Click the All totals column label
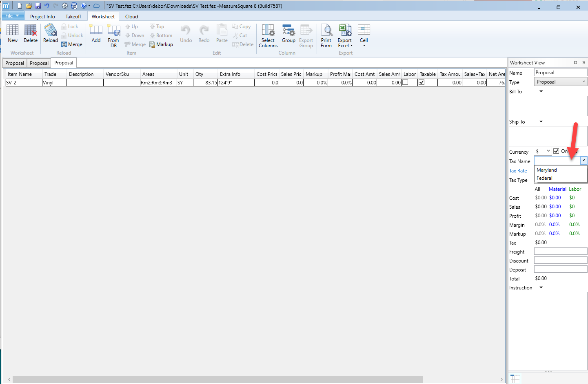This screenshot has width=588, height=384. pyautogui.click(x=537, y=189)
